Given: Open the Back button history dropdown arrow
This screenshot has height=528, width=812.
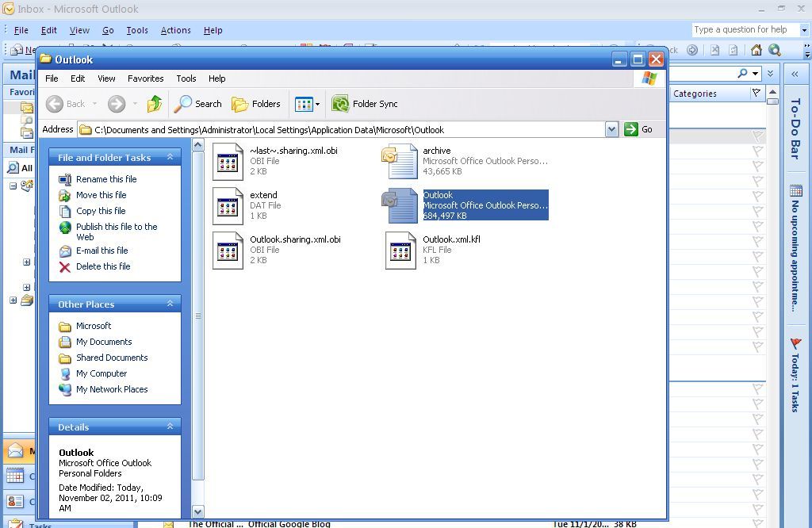Looking at the screenshot, I should (x=95, y=104).
